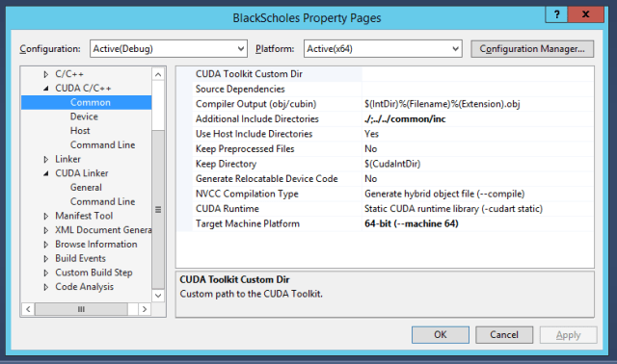This screenshot has height=364, width=617.
Task: Select the CUDA Linker tree item label
Action: coord(81,173)
